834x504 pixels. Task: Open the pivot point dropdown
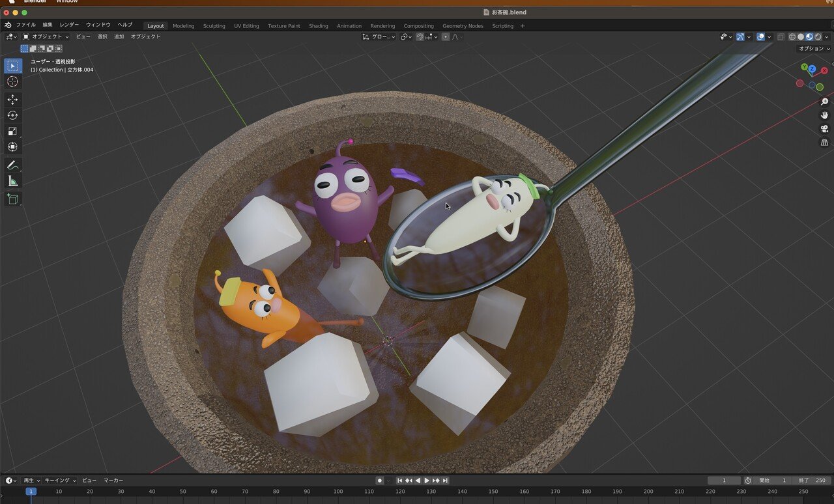pos(407,36)
